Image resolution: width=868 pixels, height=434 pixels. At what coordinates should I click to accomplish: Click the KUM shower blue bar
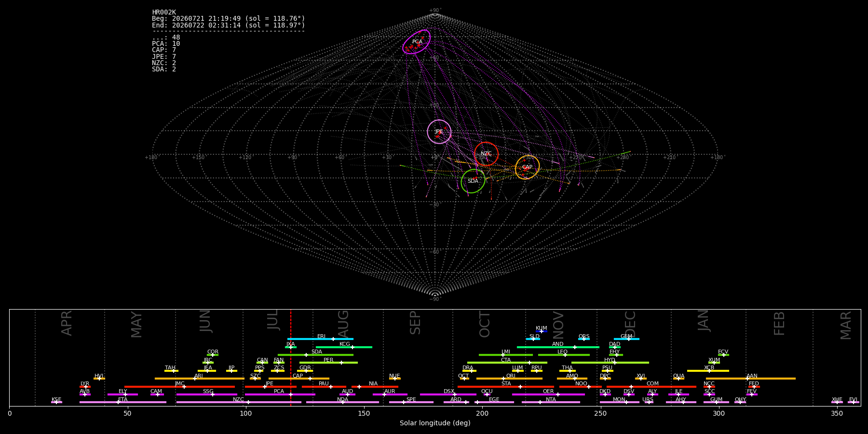542,331
